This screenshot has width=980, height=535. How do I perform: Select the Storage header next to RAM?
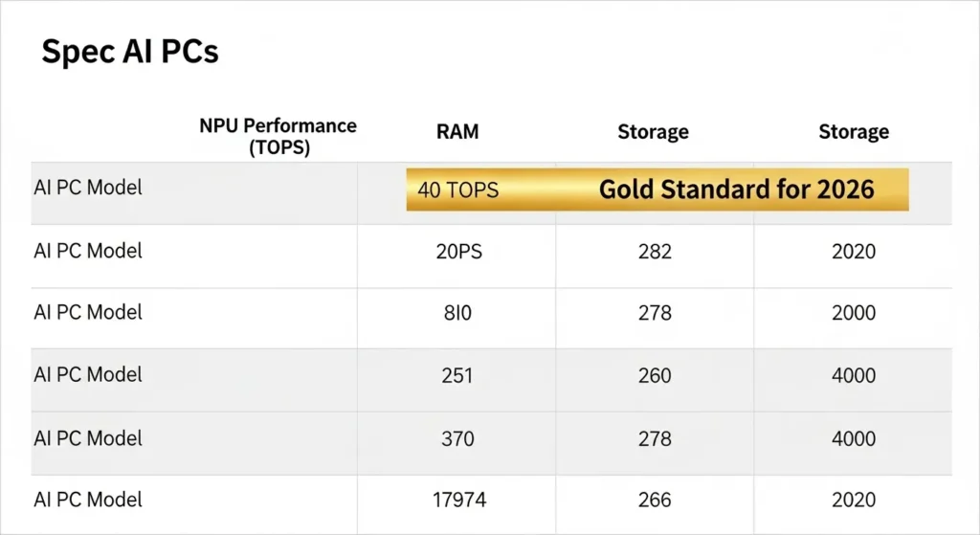[653, 132]
